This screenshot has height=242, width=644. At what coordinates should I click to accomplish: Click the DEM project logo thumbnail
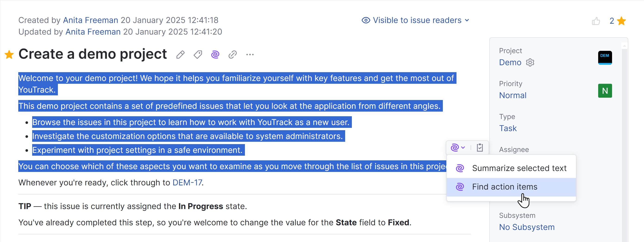point(605,58)
